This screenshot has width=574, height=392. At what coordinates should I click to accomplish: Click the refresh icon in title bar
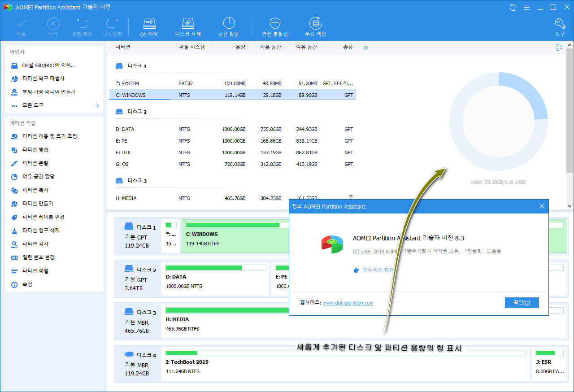click(x=513, y=7)
